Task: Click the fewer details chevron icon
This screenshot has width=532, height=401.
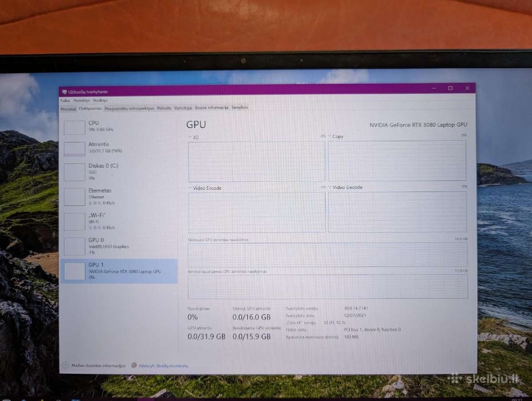Action: pos(65,365)
